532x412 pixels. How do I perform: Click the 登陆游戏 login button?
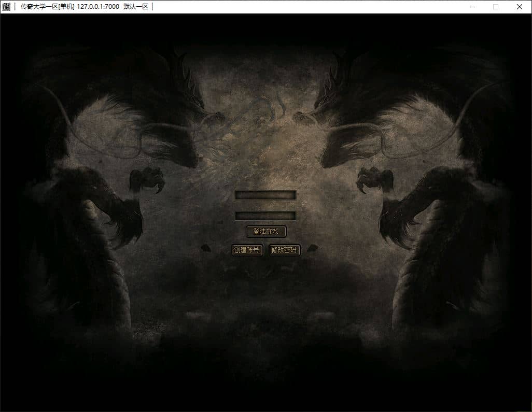click(x=266, y=232)
